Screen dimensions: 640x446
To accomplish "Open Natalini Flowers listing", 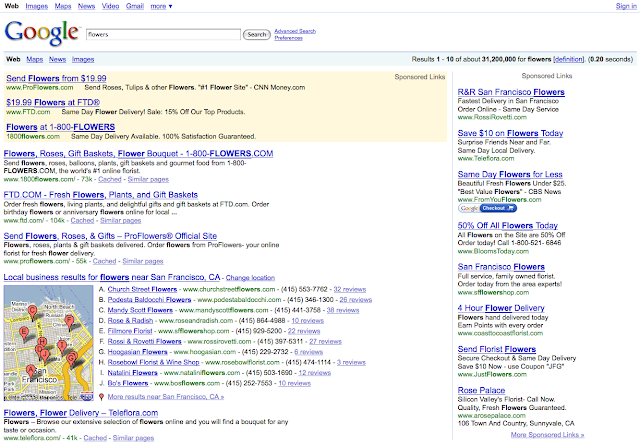I will (x=133, y=373).
